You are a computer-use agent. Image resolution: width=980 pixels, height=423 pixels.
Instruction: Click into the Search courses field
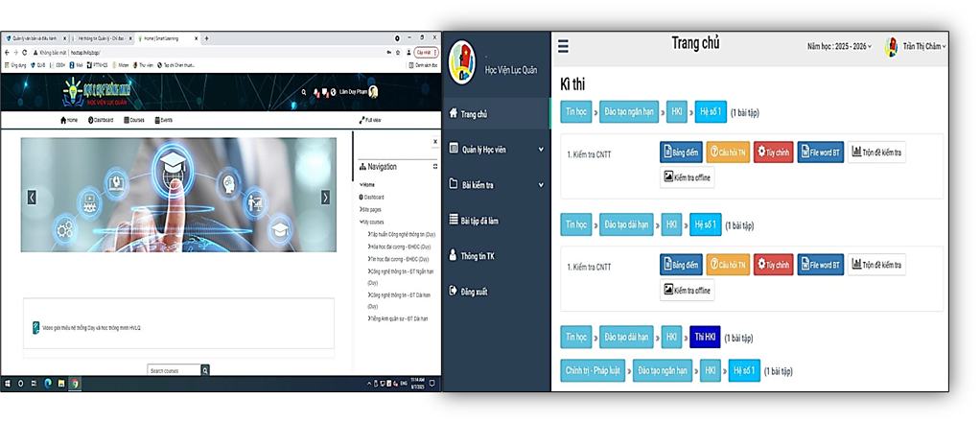174,370
